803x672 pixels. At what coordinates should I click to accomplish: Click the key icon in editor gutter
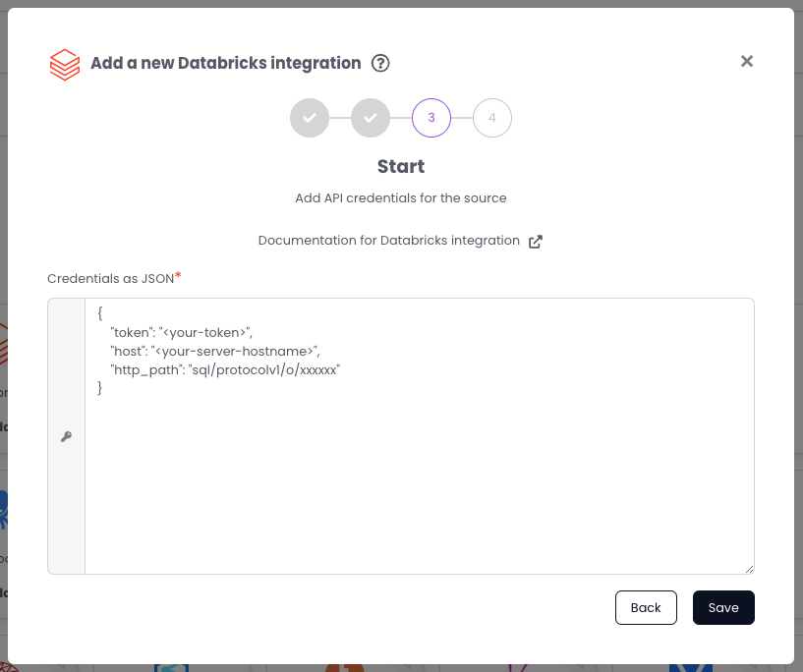(x=67, y=437)
